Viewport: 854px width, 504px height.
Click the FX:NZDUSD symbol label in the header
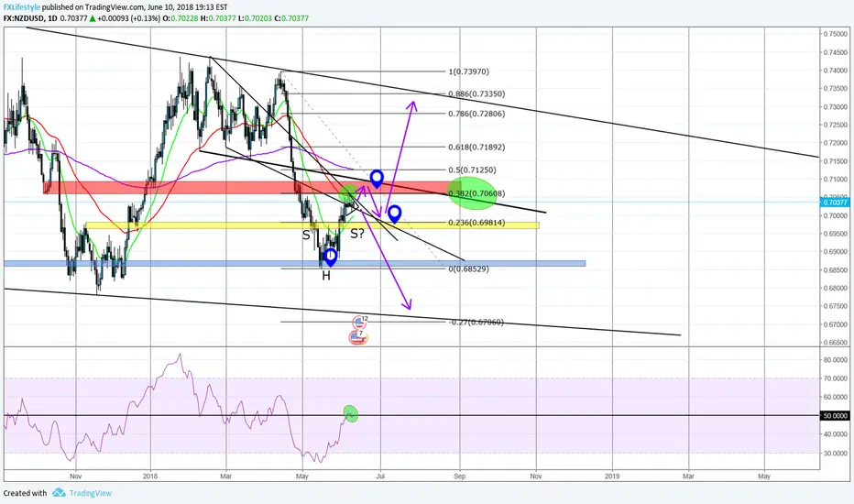(24, 18)
